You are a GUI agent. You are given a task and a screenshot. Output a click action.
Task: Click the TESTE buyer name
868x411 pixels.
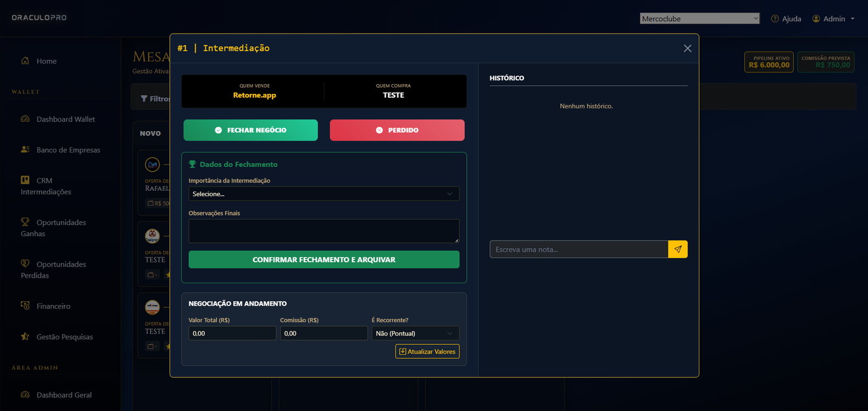tap(393, 95)
